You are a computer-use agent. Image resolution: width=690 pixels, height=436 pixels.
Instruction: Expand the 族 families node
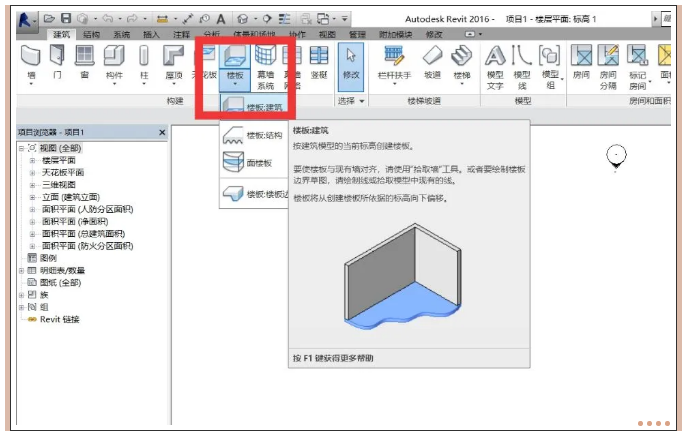coord(21,295)
